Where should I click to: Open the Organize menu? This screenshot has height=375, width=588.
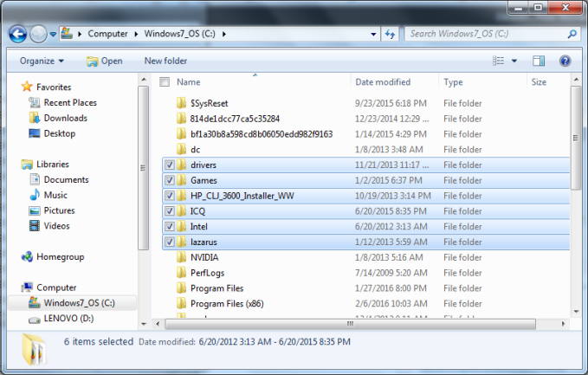[42, 61]
